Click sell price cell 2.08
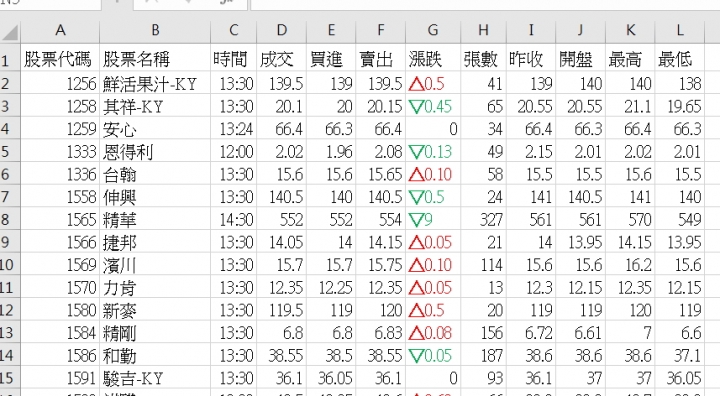 pyautogui.click(x=381, y=152)
